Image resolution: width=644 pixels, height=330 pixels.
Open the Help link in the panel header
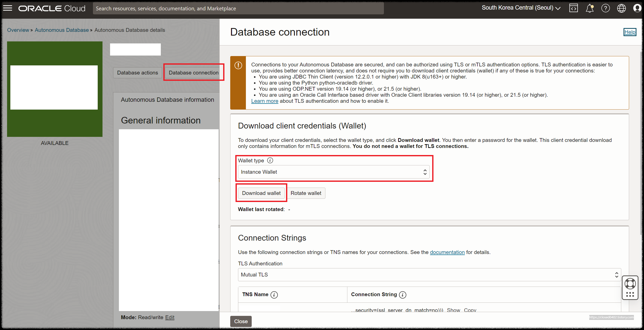click(x=630, y=32)
